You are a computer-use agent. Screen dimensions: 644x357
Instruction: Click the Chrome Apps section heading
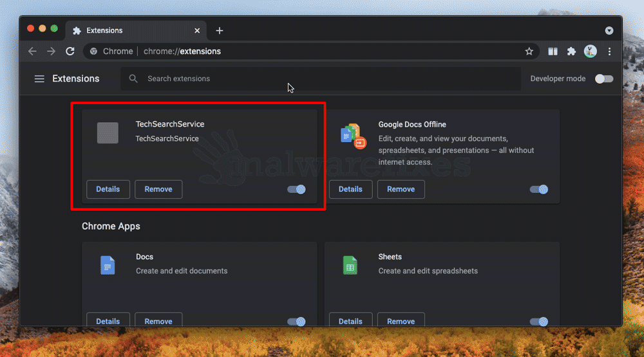(x=111, y=226)
